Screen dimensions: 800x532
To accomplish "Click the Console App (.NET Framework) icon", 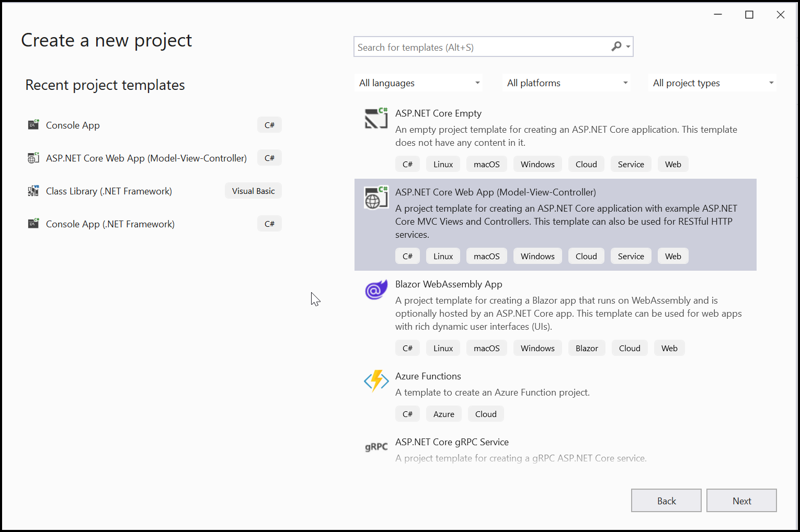I will click(33, 224).
